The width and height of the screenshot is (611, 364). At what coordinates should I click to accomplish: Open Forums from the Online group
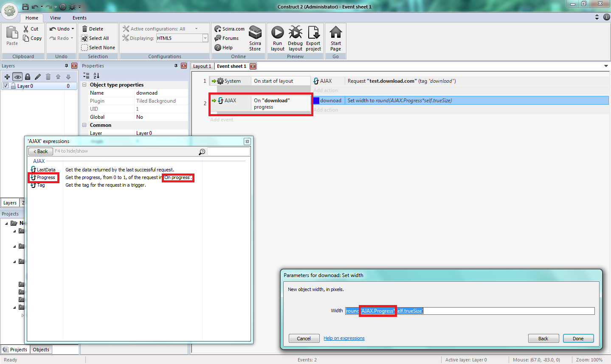(227, 38)
